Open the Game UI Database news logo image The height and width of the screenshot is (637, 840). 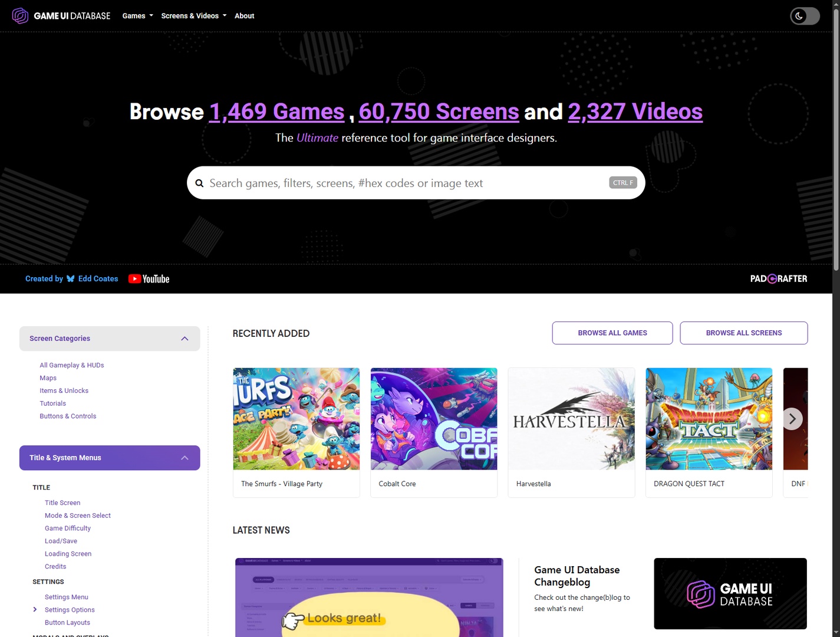pyautogui.click(x=730, y=593)
